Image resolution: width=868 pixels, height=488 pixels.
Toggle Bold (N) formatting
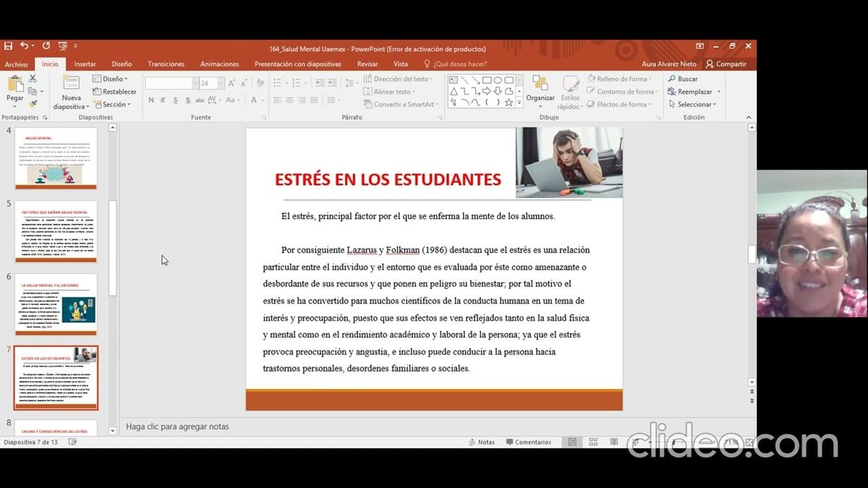click(x=151, y=100)
